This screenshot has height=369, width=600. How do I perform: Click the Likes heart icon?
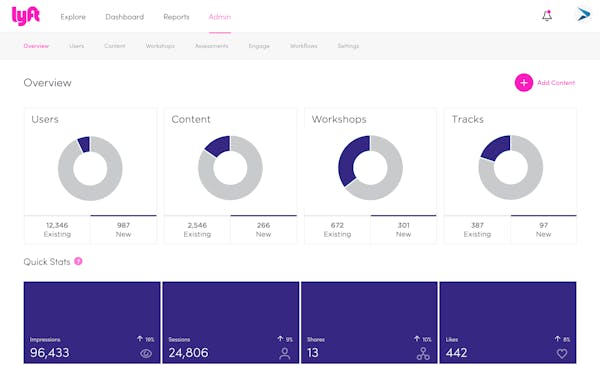tap(562, 353)
